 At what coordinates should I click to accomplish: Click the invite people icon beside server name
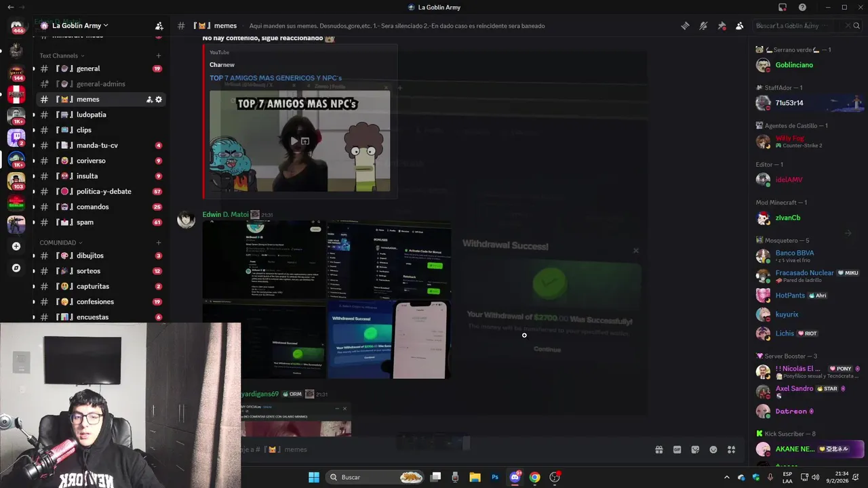pos(159,26)
